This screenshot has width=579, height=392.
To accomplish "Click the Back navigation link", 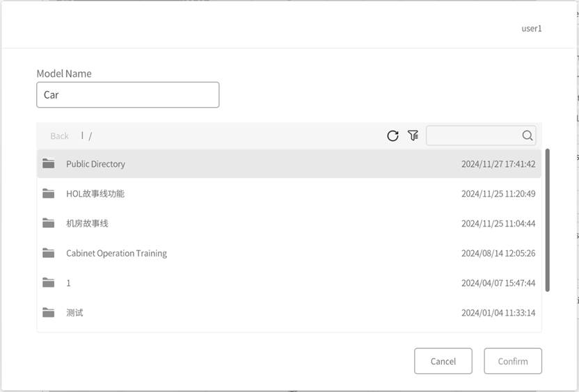I will pos(59,136).
